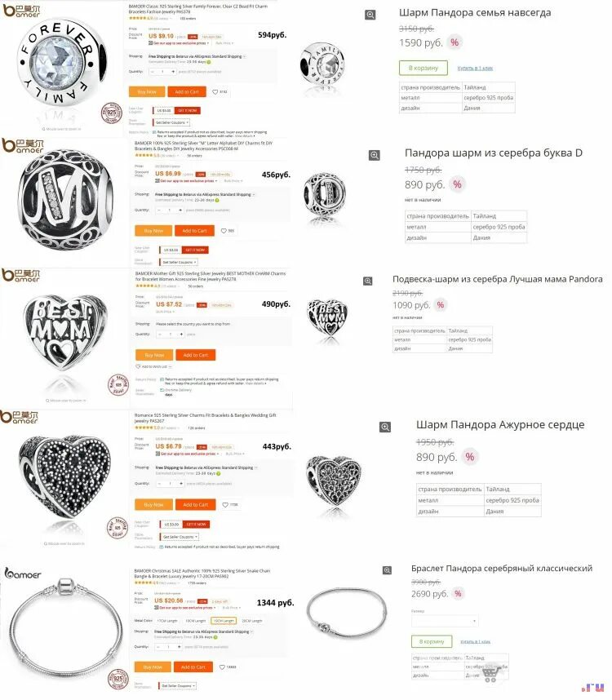612x700 pixels.
Task: Click large Forever Family charm image
Action: [x=63, y=64]
